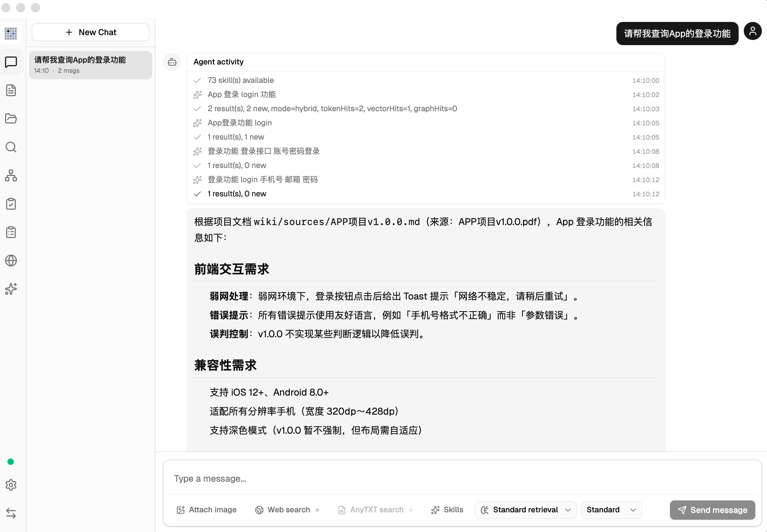This screenshot has height=532, width=767.
Task: Expand the Standard retrieval dropdown
Action: tap(525, 510)
